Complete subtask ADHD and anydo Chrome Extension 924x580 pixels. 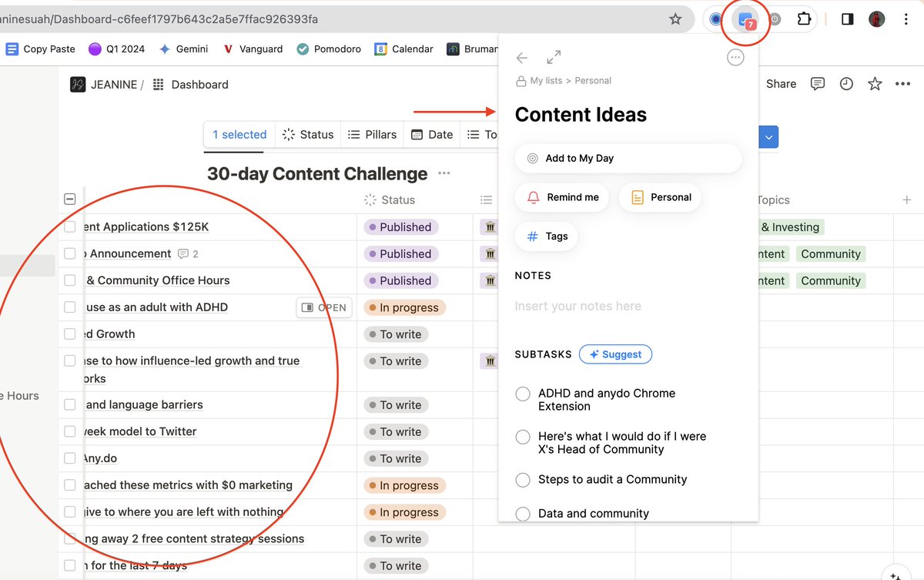[523, 394]
